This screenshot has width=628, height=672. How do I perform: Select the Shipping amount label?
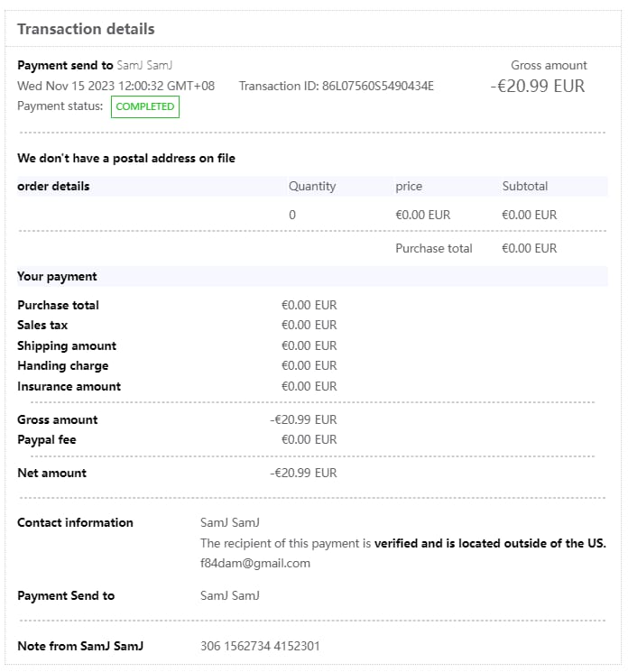pyautogui.click(x=67, y=345)
